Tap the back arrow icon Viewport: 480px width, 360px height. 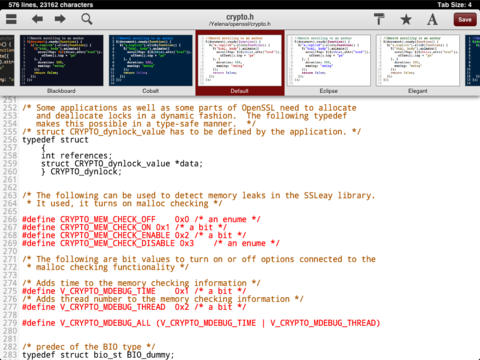tap(37, 19)
